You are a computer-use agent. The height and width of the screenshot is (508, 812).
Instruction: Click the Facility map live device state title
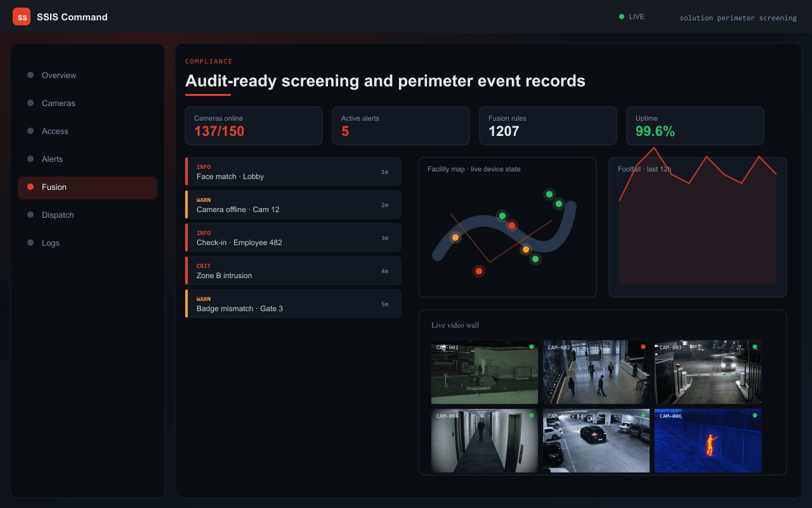tap(474, 169)
